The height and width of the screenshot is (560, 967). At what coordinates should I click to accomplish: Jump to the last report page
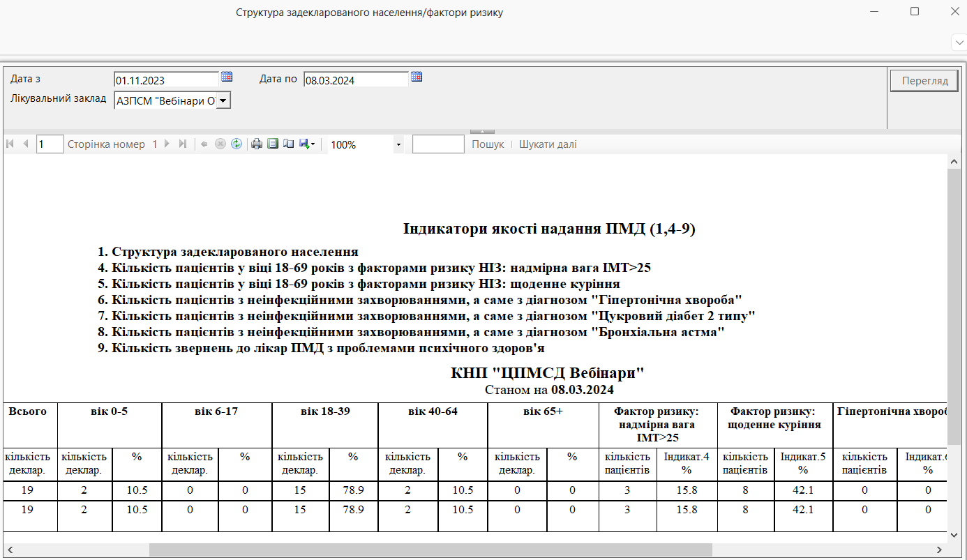click(182, 144)
